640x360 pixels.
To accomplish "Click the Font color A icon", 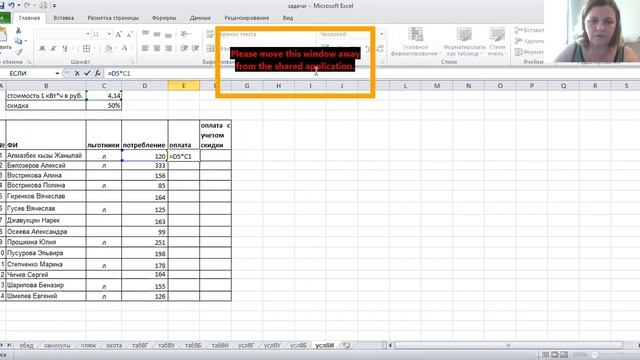I will (x=124, y=49).
